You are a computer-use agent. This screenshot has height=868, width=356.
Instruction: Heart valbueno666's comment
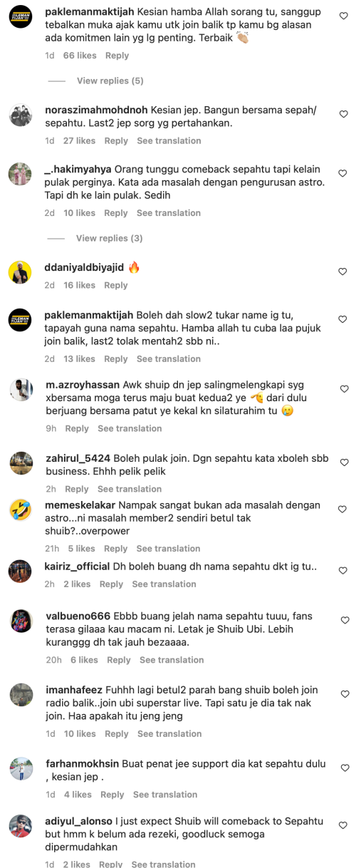click(343, 620)
